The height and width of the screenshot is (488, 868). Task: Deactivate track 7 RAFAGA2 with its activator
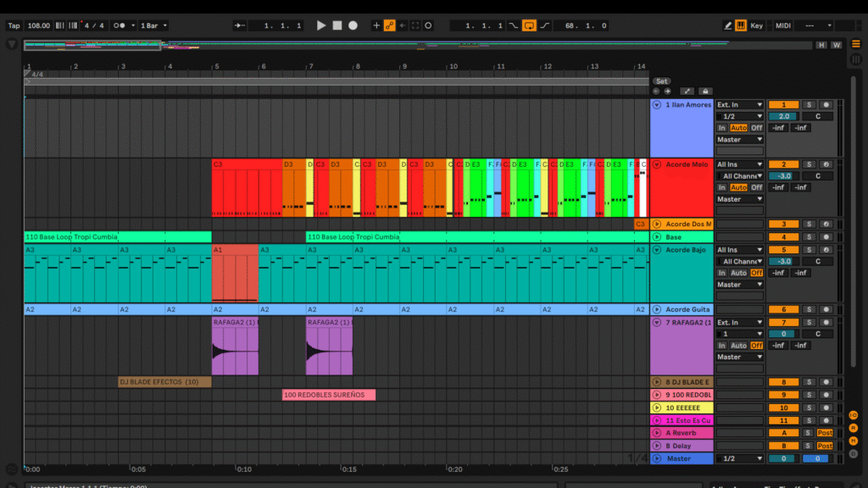(x=783, y=322)
